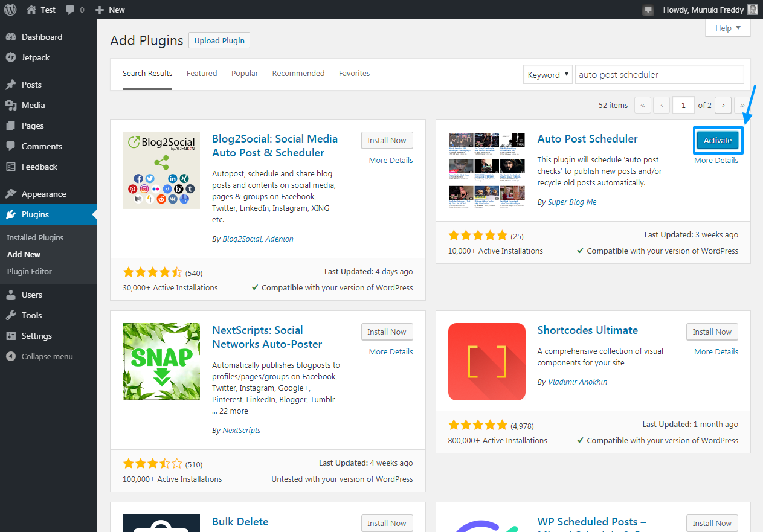Open the Tools sidebar menu
The image size is (763, 532).
pyautogui.click(x=48, y=315)
